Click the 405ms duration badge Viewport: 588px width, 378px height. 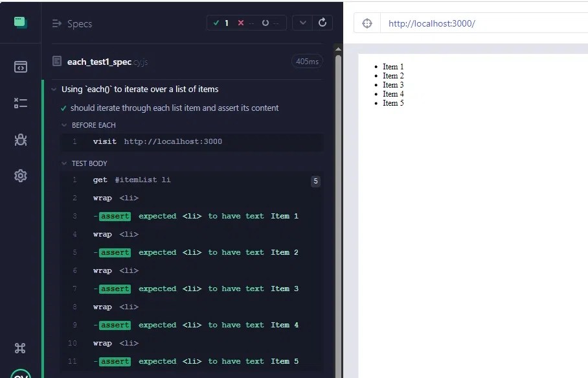coord(307,61)
